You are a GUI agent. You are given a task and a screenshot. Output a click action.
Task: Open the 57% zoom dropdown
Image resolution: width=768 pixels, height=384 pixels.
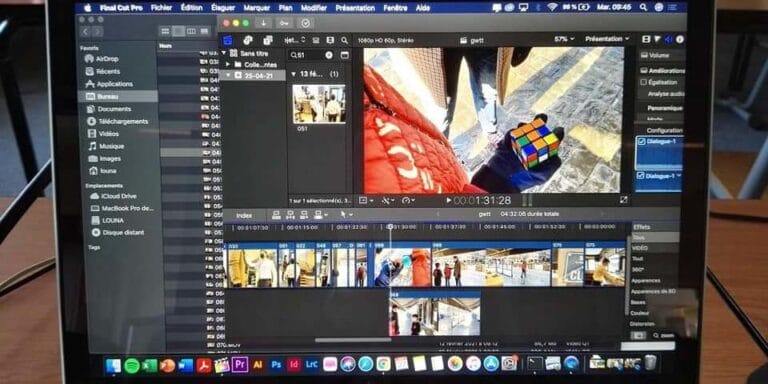[x=564, y=39]
